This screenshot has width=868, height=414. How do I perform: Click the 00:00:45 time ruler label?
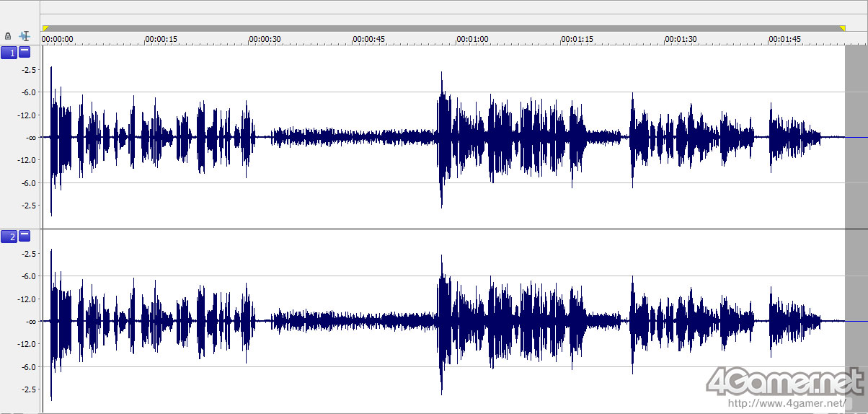[369, 39]
